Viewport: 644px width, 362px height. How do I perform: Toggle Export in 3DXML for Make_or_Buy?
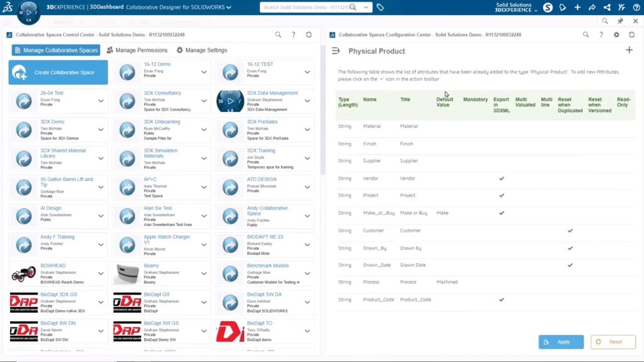tap(501, 213)
